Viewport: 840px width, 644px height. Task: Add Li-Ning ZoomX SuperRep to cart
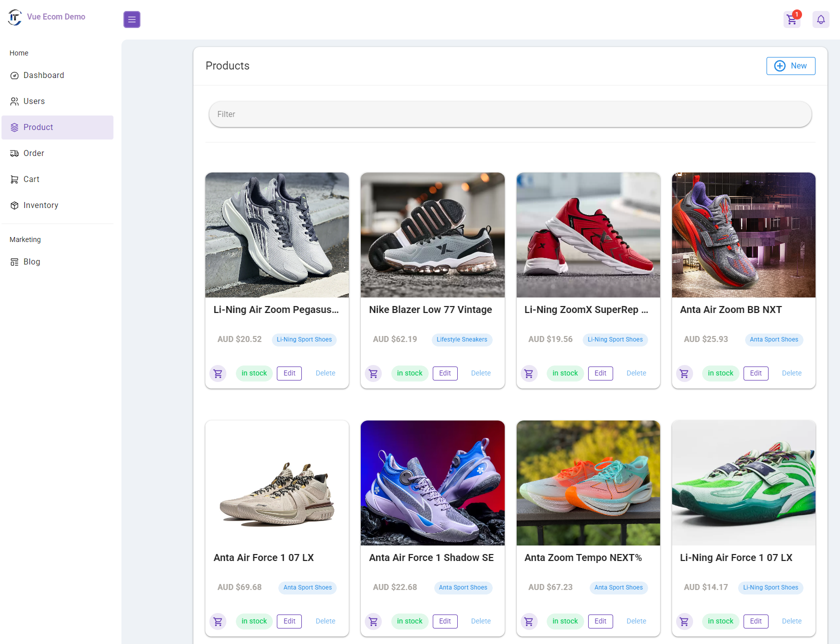529,373
